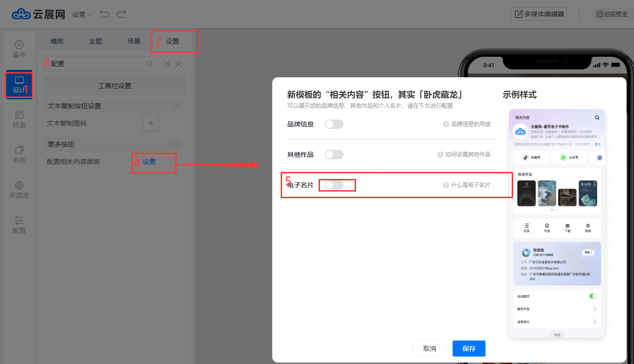Enable the 其他作品 toggle
Image resolution: width=634 pixels, height=364 pixels.
pyautogui.click(x=334, y=155)
